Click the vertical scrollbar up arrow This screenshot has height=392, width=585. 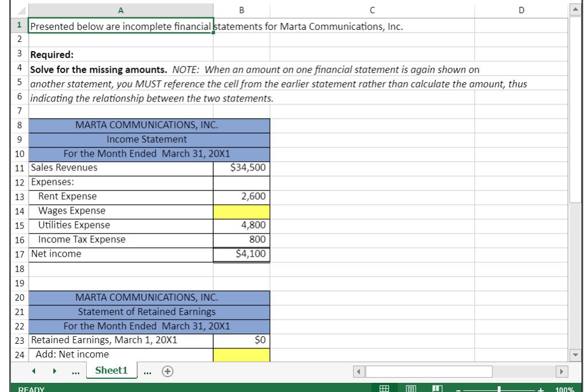[x=576, y=10]
